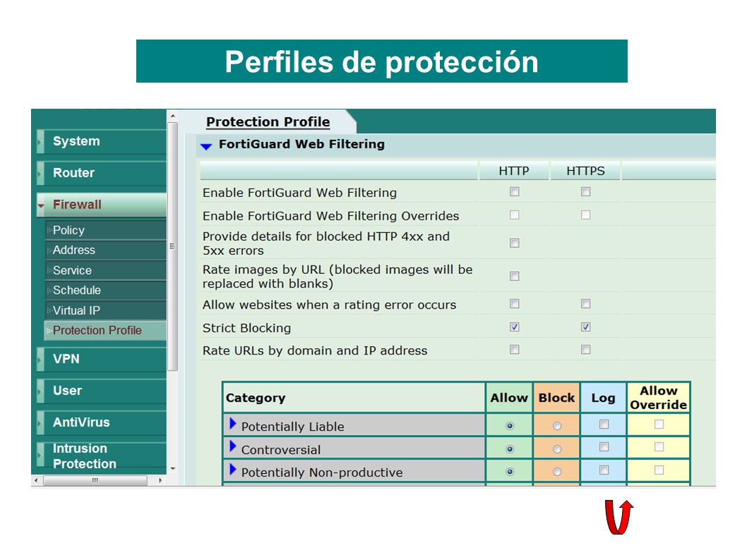Viewport: 747px width, 560px height.
Task: Open the Service submenu item
Action: pyautogui.click(x=106, y=270)
